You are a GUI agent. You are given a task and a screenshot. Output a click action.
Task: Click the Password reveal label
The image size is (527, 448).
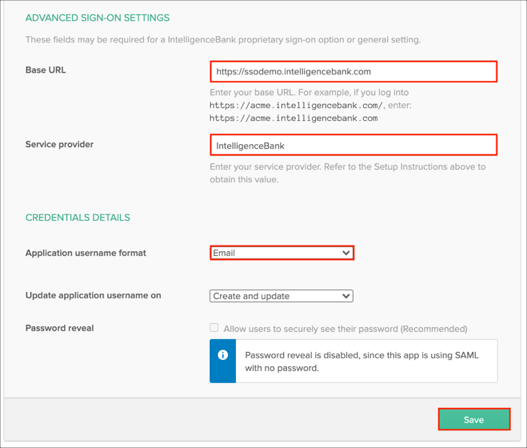[x=59, y=328]
